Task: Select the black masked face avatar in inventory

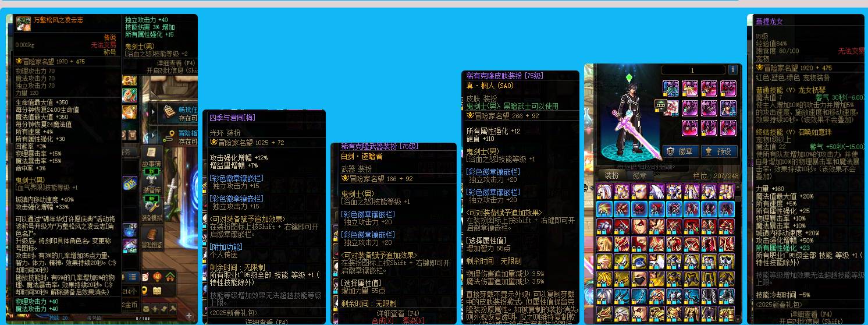Action: coord(640,279)
